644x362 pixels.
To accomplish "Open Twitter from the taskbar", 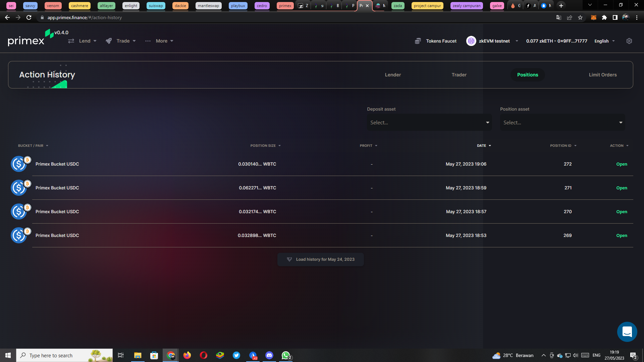I will tap(236, 355).
